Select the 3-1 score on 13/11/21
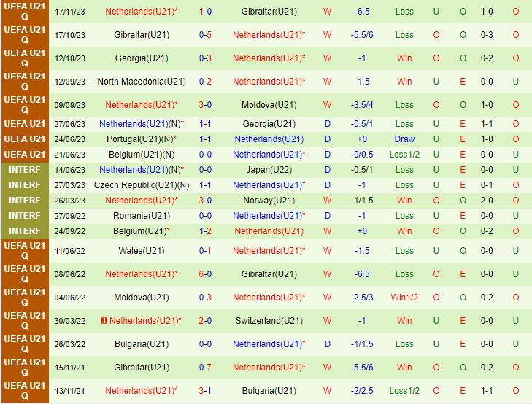532x404 pixels. click(205, 391)
